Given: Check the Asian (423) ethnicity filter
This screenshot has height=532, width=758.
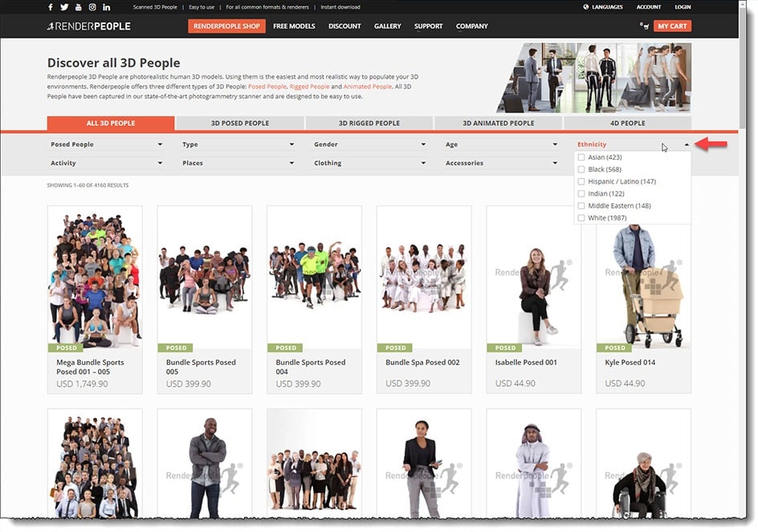Looking at the screenshot, I should click(x=581, y=157).
